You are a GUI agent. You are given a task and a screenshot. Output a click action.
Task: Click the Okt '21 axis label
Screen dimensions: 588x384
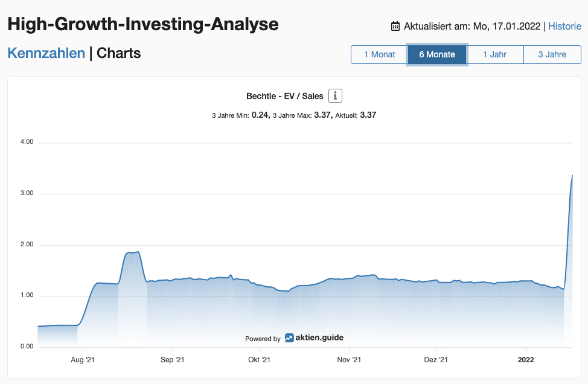[260, 360]
